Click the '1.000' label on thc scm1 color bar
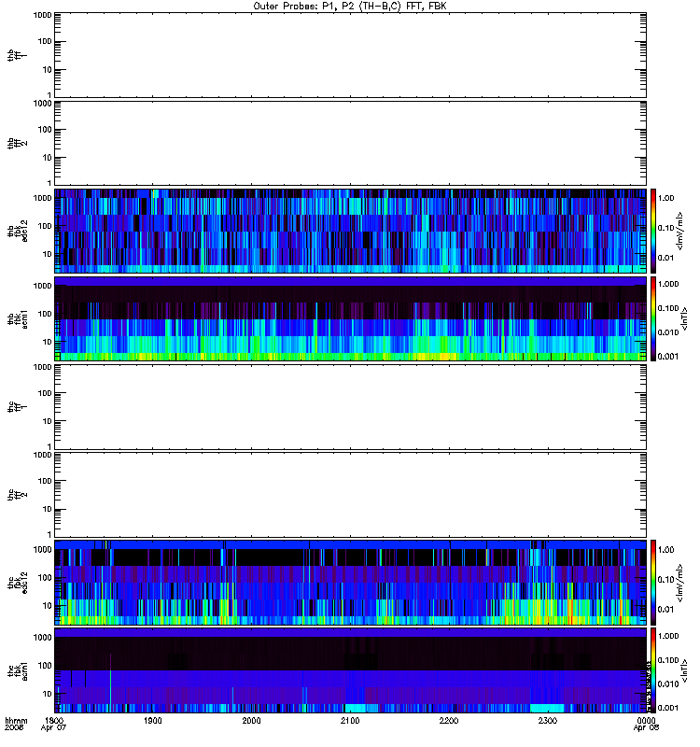Image resolution: width=700 pixels, height=747 pixels. point(667,636)
